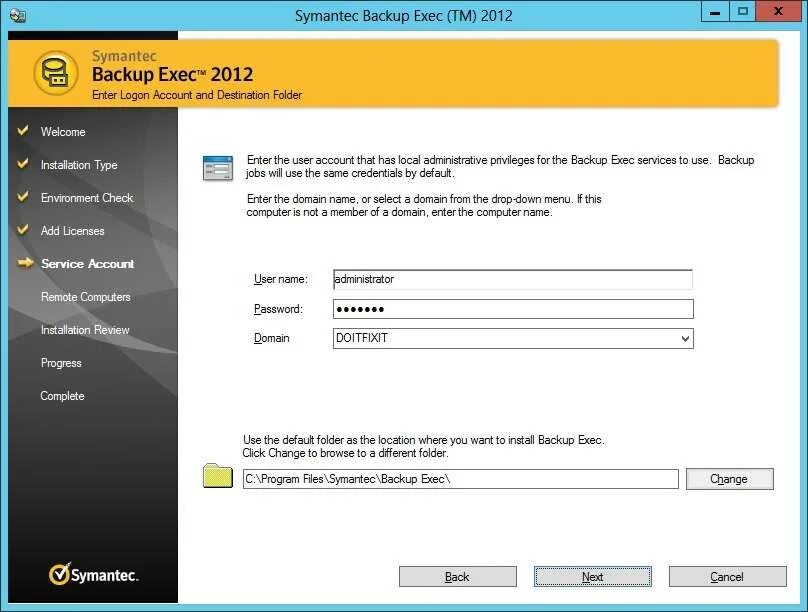Select the Remote Computers step

coord(86,297)
